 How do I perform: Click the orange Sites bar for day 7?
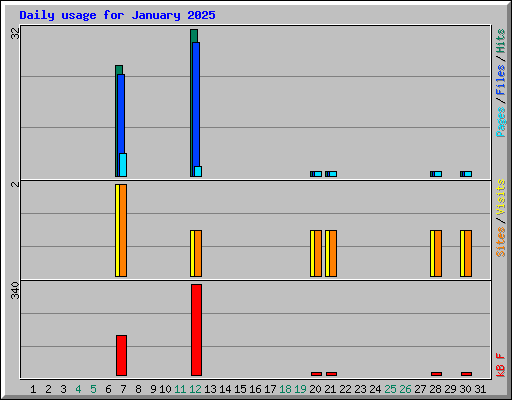(x=123, y=230)
